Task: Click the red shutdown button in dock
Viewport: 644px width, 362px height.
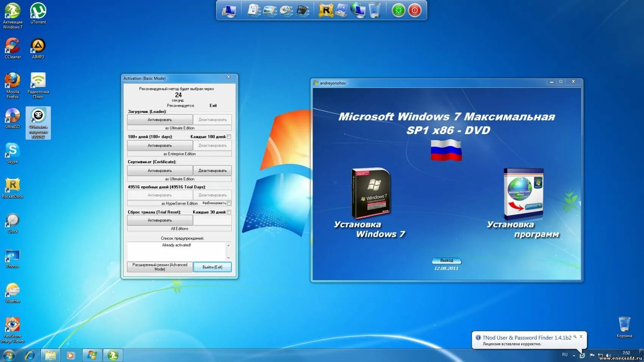Action: pyautogui.click(x=415, y=11)
